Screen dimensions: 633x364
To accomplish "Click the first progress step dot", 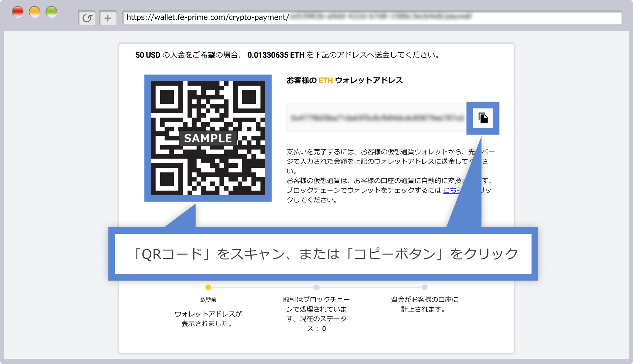I will [207, 287].
